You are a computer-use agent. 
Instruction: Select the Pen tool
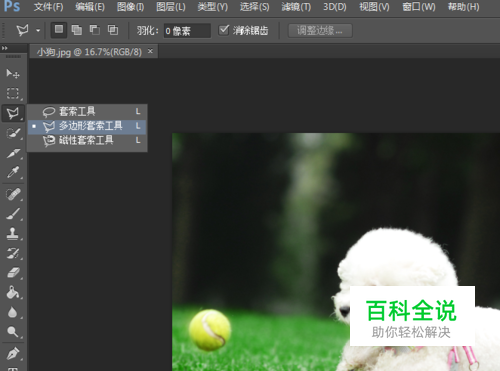coord(13,353)
